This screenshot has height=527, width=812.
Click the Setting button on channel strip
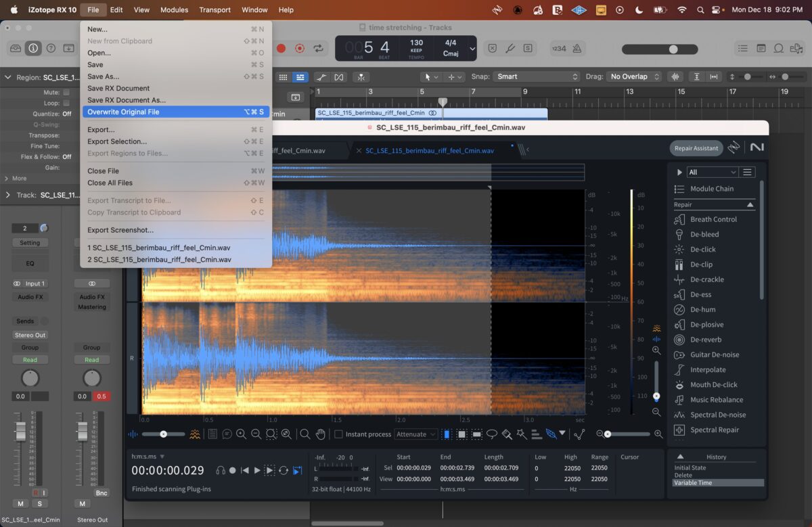coord(30,242)
